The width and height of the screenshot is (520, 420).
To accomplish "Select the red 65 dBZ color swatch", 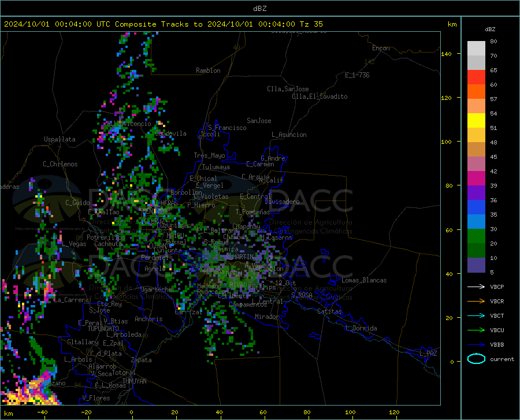I will 476,77.
